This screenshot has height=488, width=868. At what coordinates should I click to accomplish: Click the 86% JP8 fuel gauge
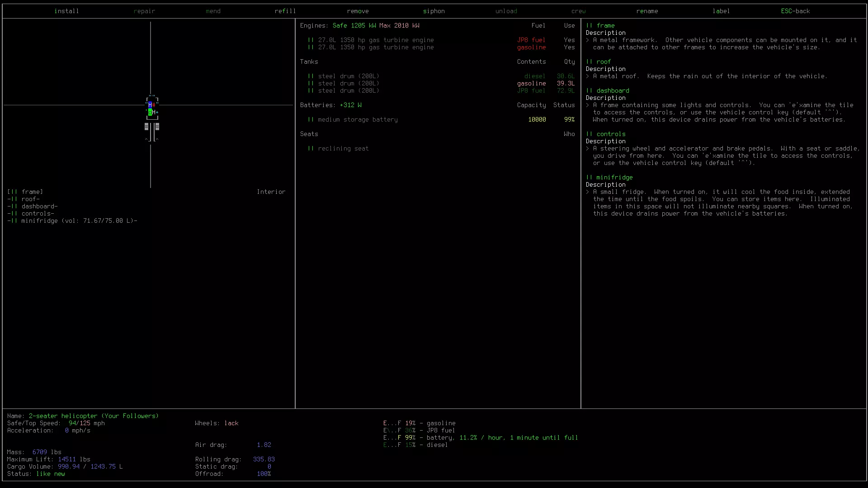[419, 430]
